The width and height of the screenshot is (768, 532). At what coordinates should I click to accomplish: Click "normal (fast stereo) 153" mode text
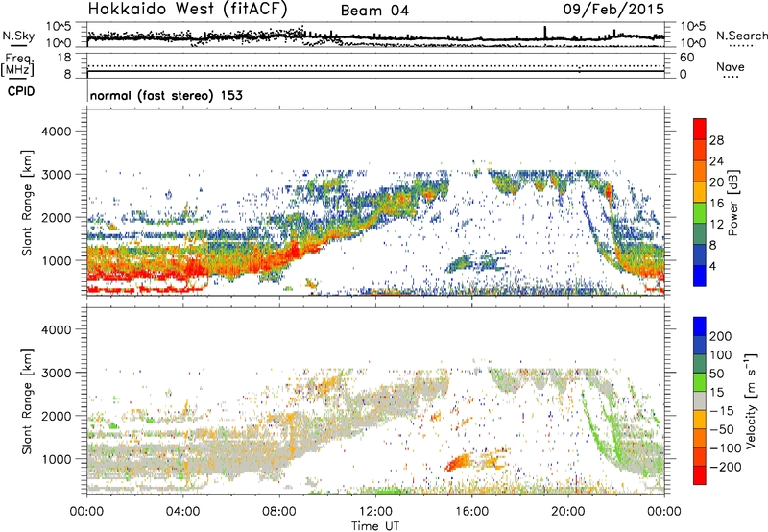coord(166,95)
